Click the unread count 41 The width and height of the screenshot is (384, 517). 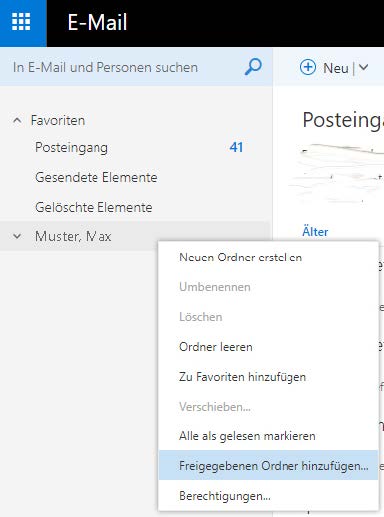tap(236, 147)
